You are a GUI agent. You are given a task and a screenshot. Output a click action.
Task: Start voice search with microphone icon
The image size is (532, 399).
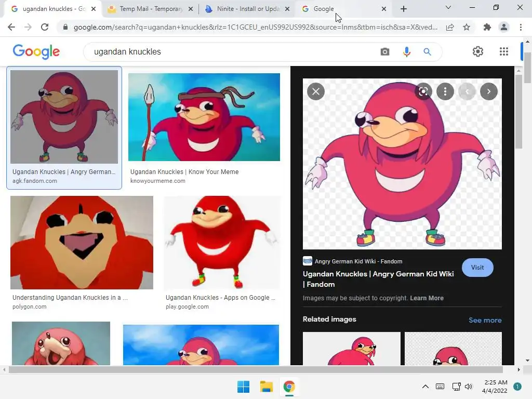click(406, 52)
